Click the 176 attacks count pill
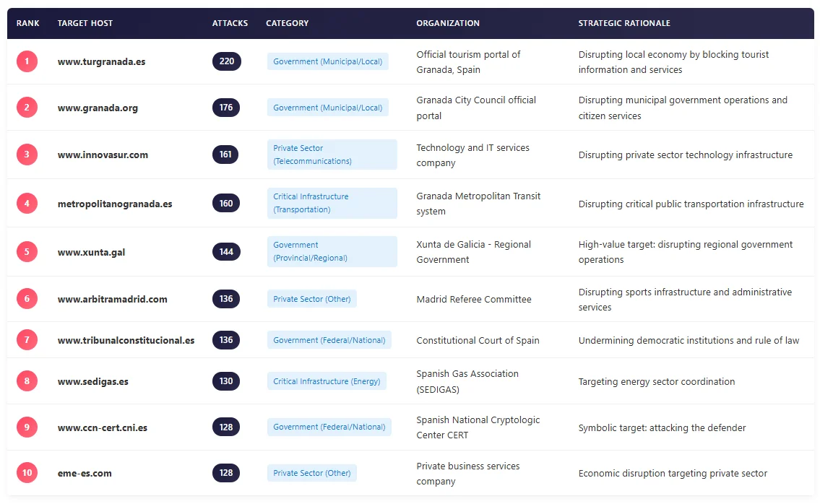The height and width of the screenshot is (504, 820). tap(226, 107)
